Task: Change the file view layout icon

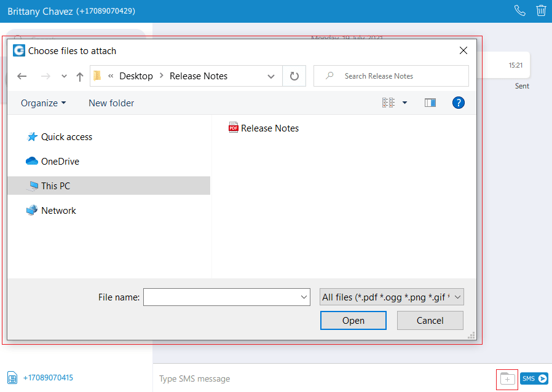Action: [388, 103]
